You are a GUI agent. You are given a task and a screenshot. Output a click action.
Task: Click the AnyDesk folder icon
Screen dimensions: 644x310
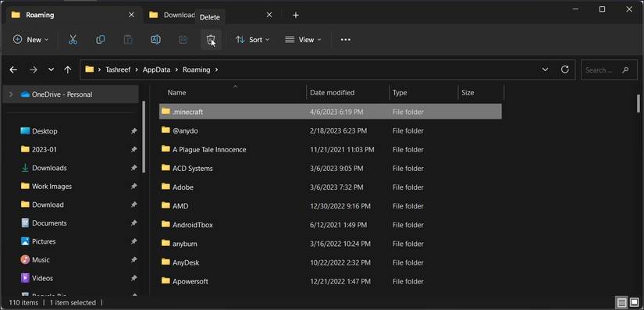165,262
